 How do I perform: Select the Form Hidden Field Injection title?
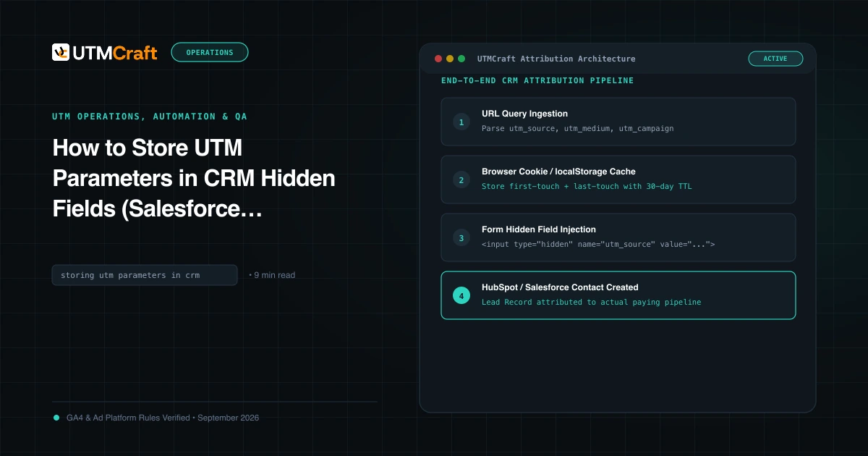pyautogui.click(x=539, y=229)
